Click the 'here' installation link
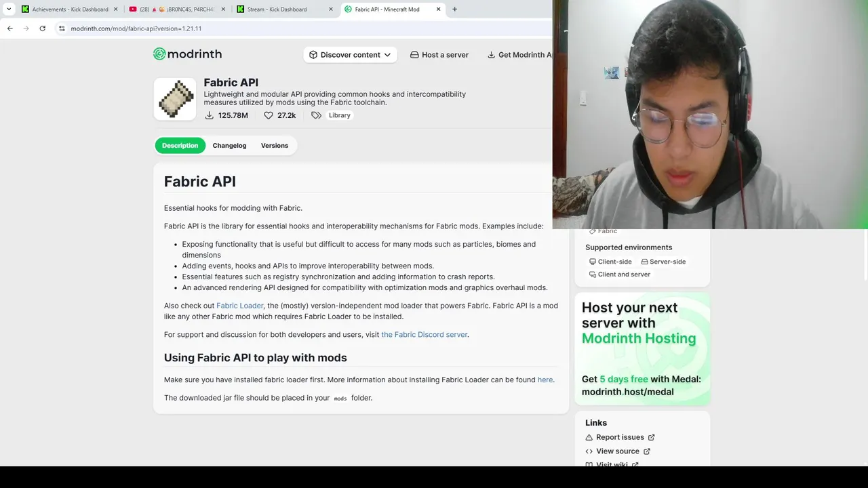Image resolution: width=868 pixels, height=488 pixels. [545, 380]
